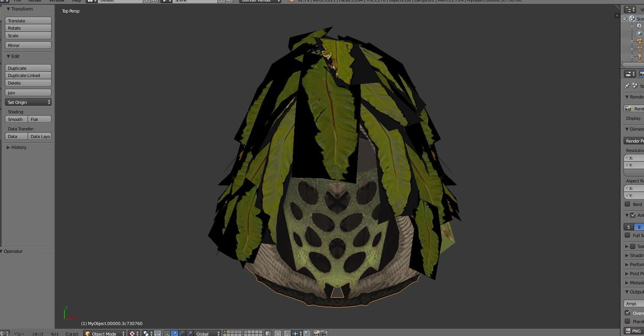
Task: Collapse the Scene tree in outliner
Action: pos(625,19)
